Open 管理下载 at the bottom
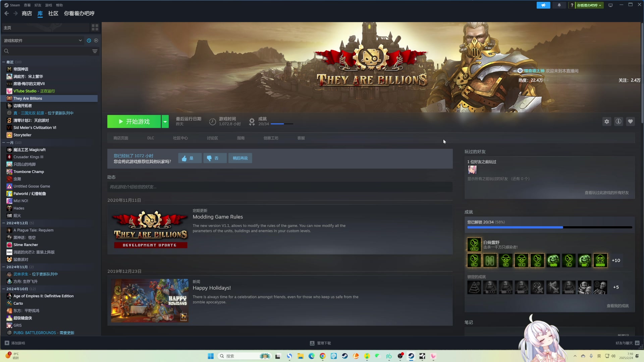644x362 pixels. (320, 343)
